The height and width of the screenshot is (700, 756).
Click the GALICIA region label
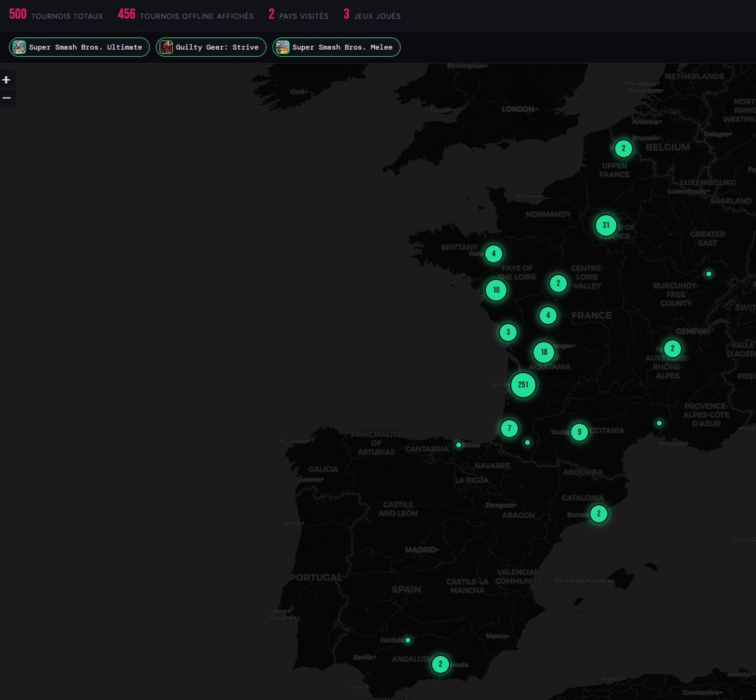pos(323,469)
